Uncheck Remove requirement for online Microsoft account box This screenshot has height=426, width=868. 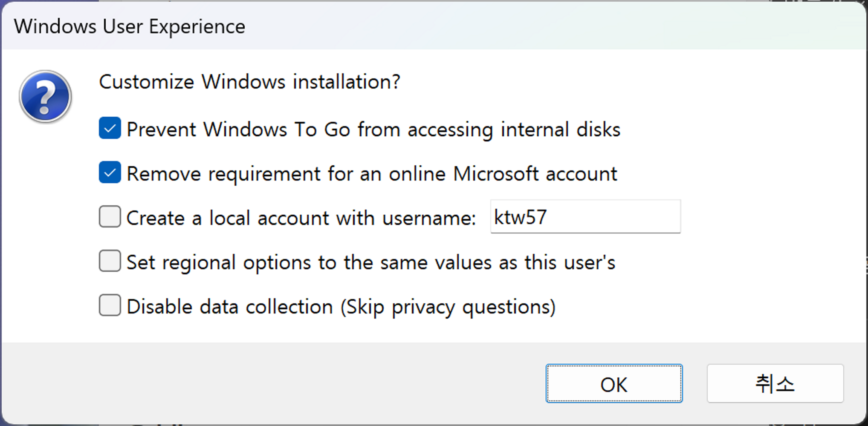coord(110,173)
